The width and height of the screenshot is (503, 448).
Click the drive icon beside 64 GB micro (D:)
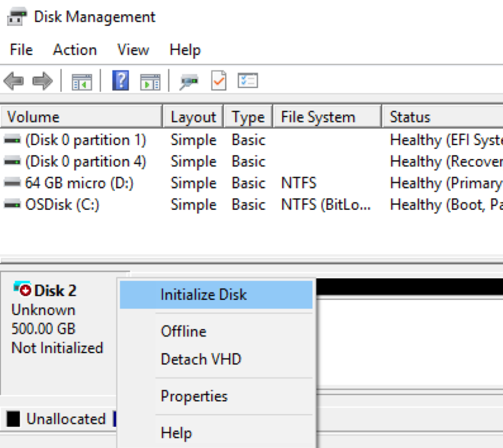click(x=12, y=183)
